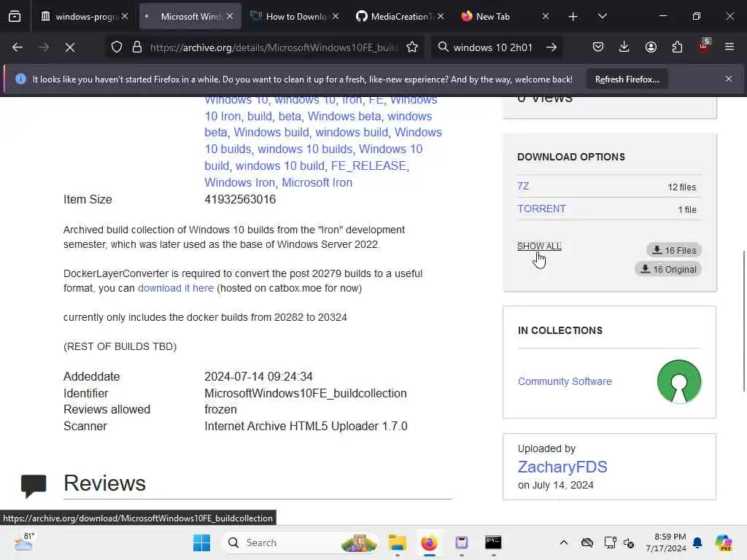This screenshot has height=560, width=747.
Task: Open FE_RELEASE topic link
Action: pos(368,166)
